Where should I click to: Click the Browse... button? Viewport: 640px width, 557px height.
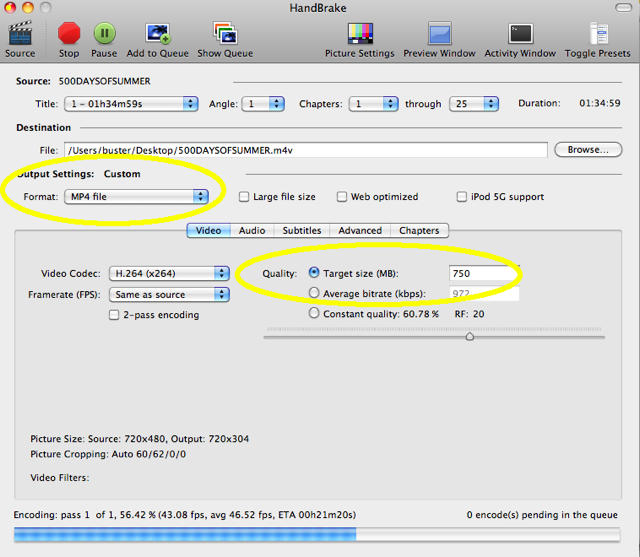coord(587,150)
